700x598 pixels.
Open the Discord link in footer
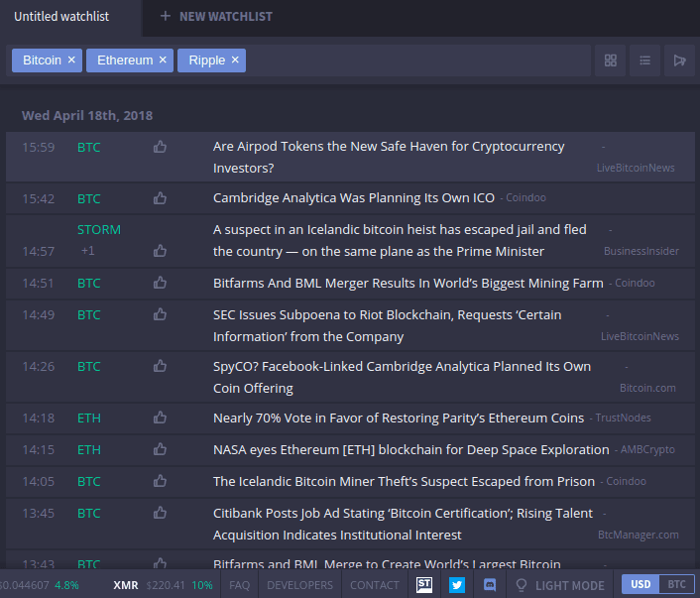(489, 585)
